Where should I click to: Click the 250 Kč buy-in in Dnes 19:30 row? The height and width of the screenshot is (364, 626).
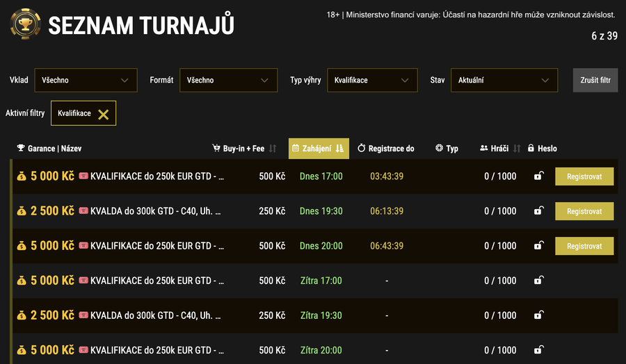[x=272, y=211]
